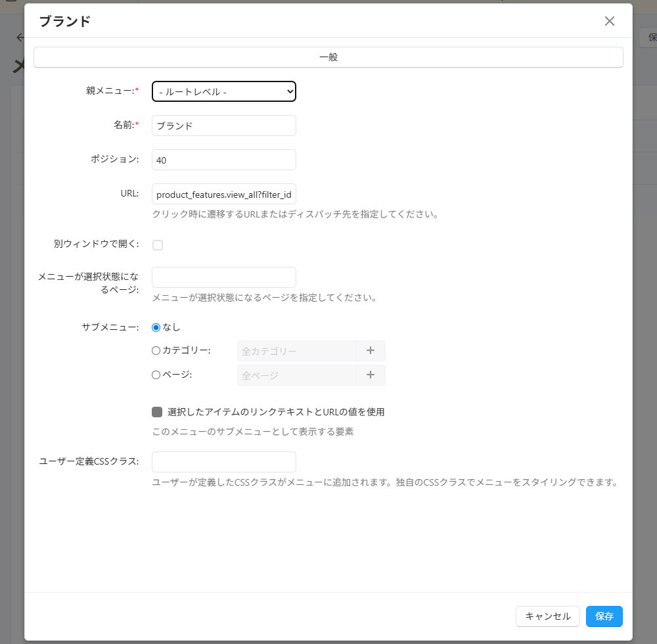Click the ユーザー定義CSSクラス input field
Viewport: 657px width, 644px height.
224,462
